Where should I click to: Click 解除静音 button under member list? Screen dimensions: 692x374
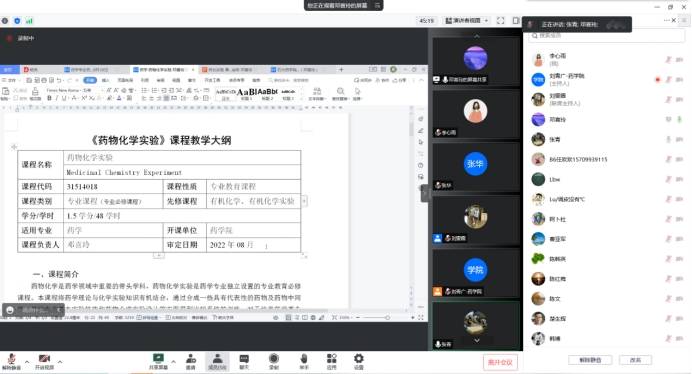[x=590, y=360]
